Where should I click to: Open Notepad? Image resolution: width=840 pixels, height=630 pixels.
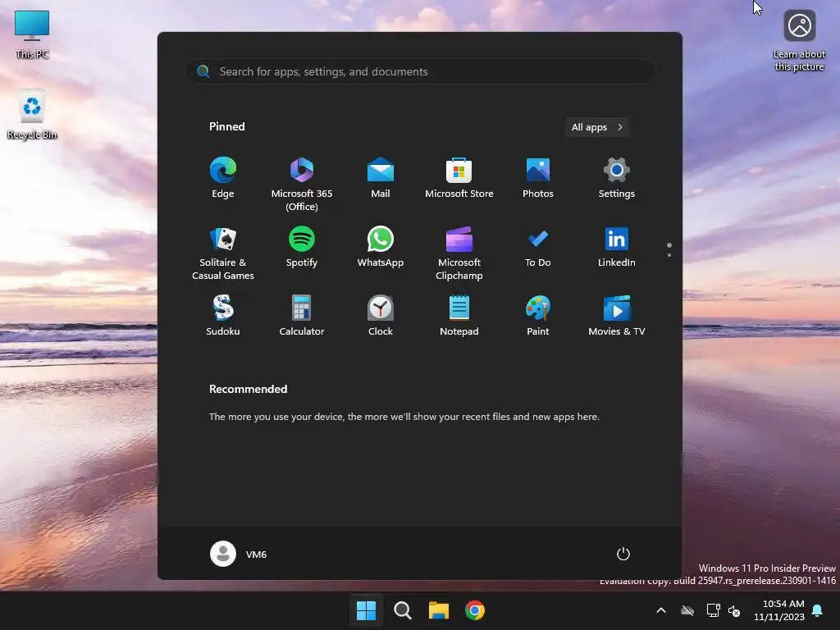(x=459, y=316)
